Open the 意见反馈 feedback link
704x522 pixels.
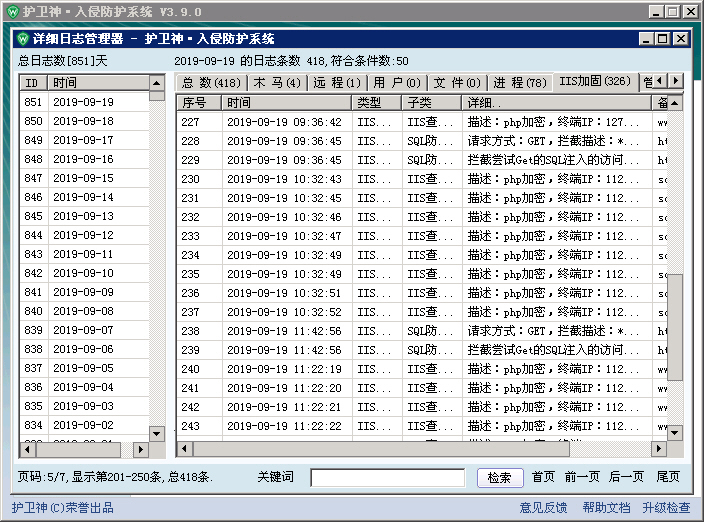click(543, 508)
